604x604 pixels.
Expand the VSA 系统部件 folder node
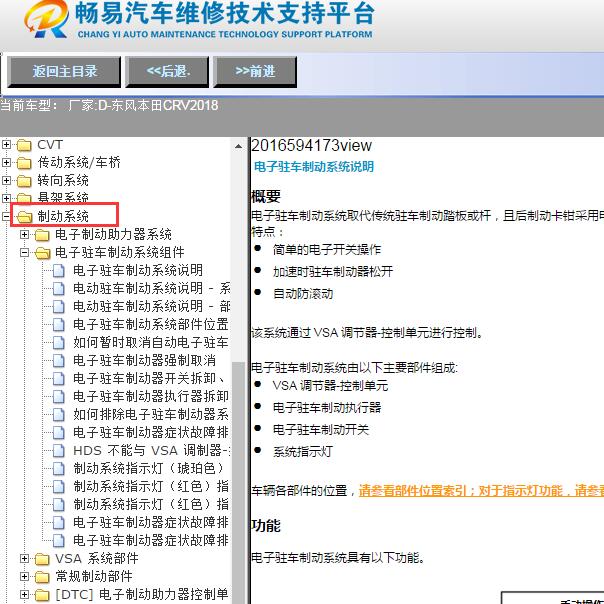point(24,558)
